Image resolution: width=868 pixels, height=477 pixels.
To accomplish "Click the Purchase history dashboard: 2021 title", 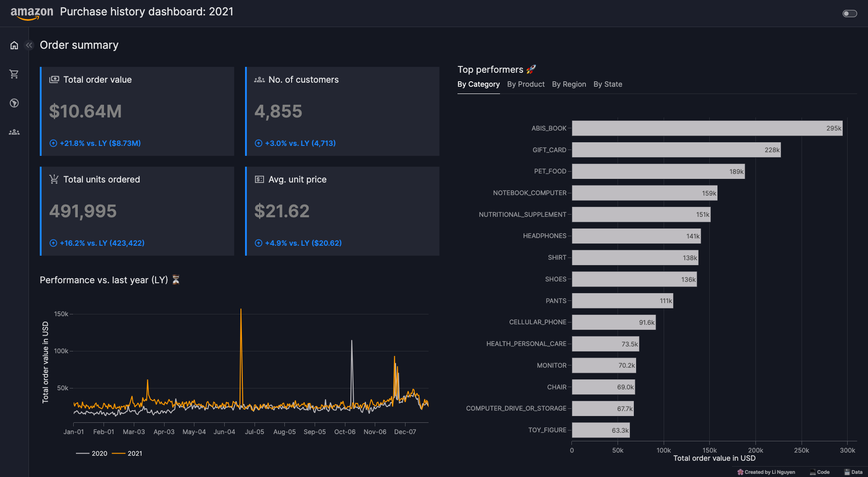I will 146,12.
